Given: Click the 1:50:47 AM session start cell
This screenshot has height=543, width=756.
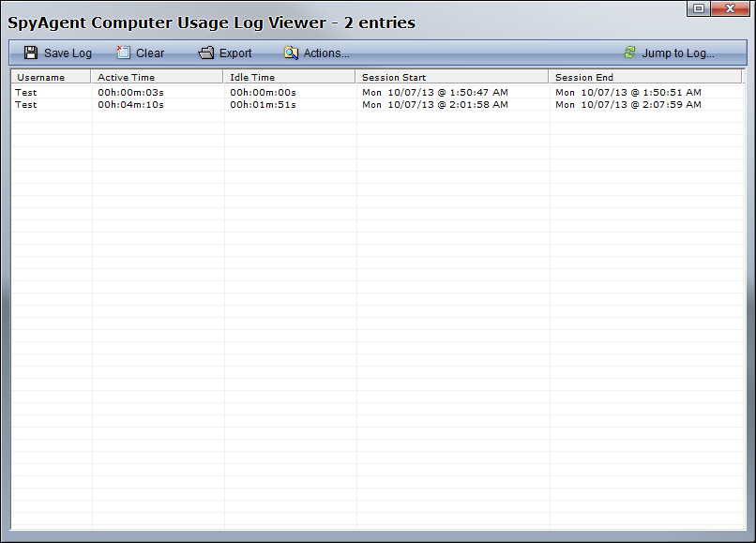Looking at the screenshot, I should pos(435,92).
